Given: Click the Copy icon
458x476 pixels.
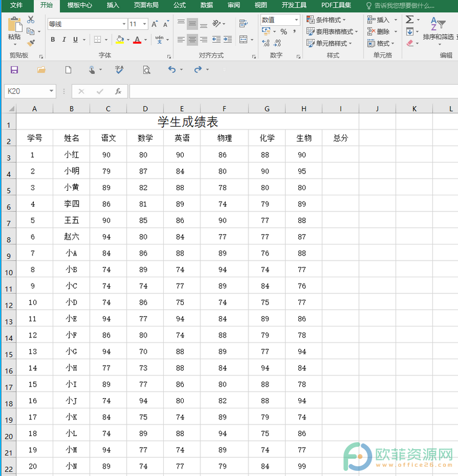Looking at the screenshot, I should (x=30, y=31).
